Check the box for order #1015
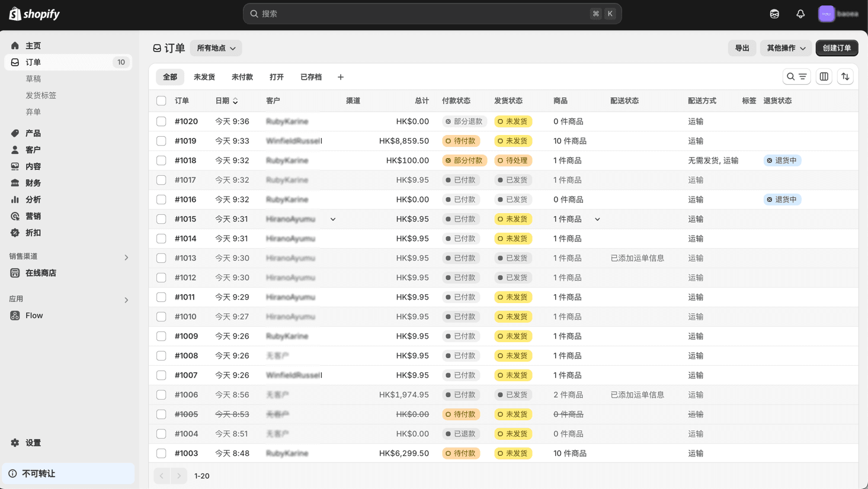 [161, 219]
